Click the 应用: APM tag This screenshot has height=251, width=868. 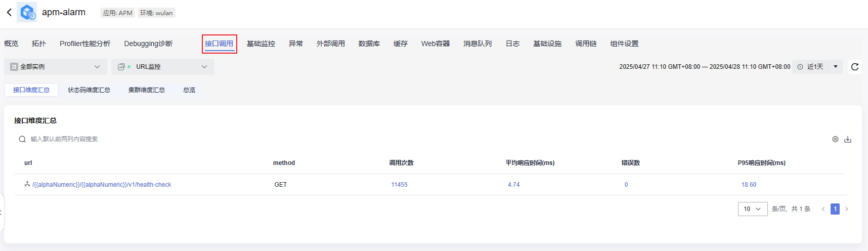(x=117, y=13)
